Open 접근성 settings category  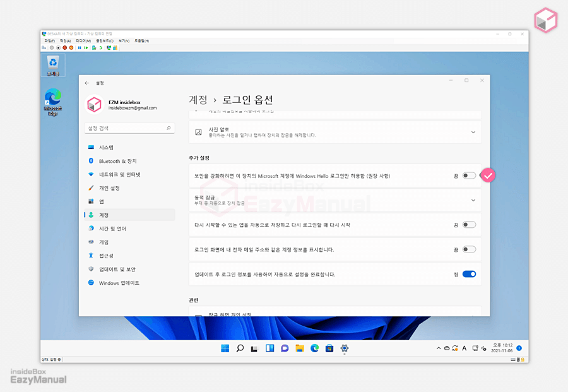tap(129, 256)
